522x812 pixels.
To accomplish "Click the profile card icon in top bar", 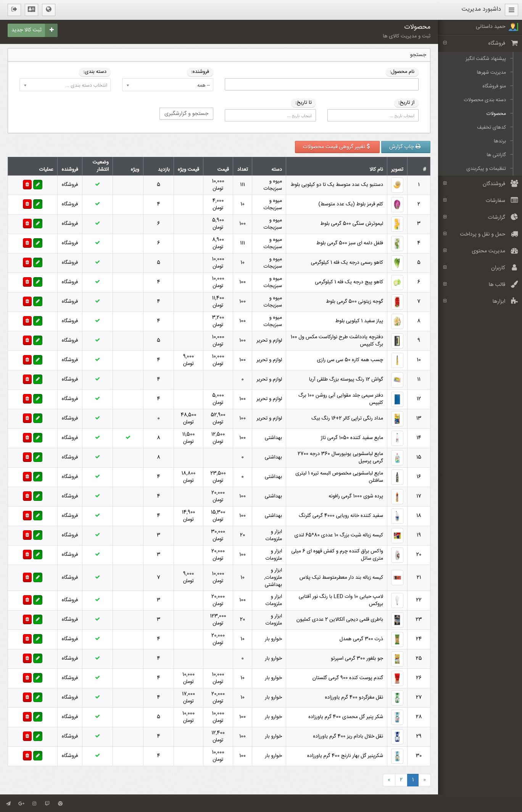I will [x=31, y=10].
